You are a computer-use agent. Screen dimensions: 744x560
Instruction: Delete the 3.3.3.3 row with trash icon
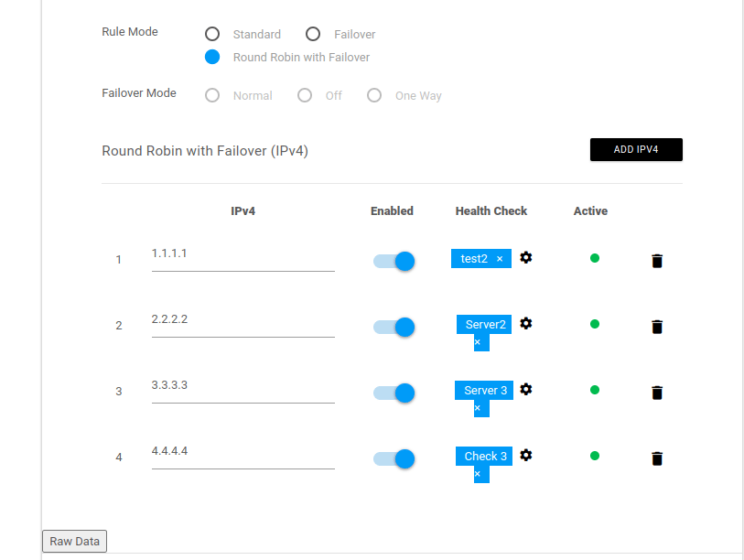tap(657, 393)
